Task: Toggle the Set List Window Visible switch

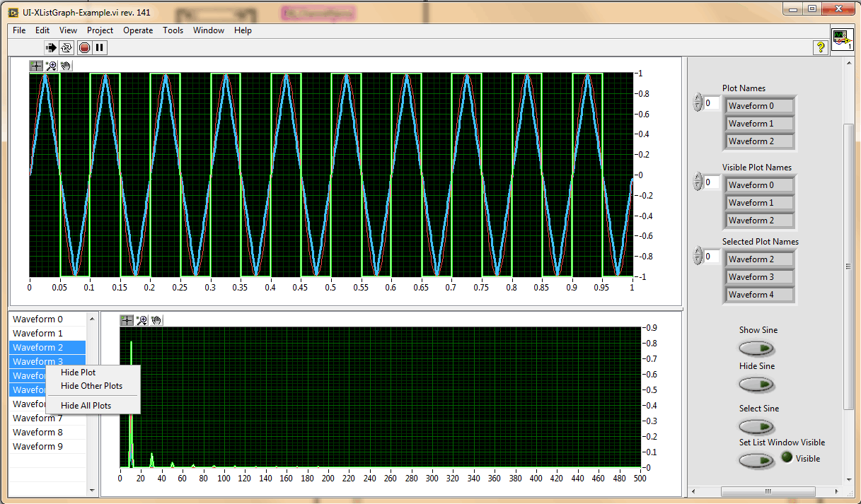Action: point(756,461)
